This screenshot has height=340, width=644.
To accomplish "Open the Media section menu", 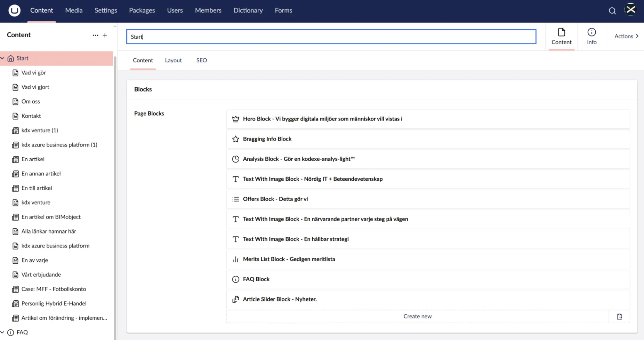I will coord(74,10).
